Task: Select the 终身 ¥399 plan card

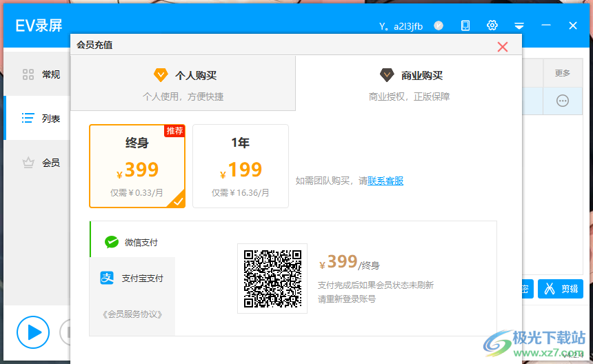Action: [x=137, y=166]
